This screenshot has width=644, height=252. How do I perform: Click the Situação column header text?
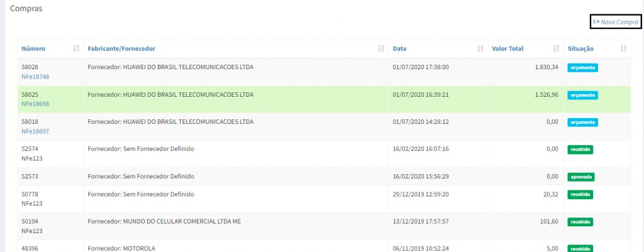click(580, 49)
